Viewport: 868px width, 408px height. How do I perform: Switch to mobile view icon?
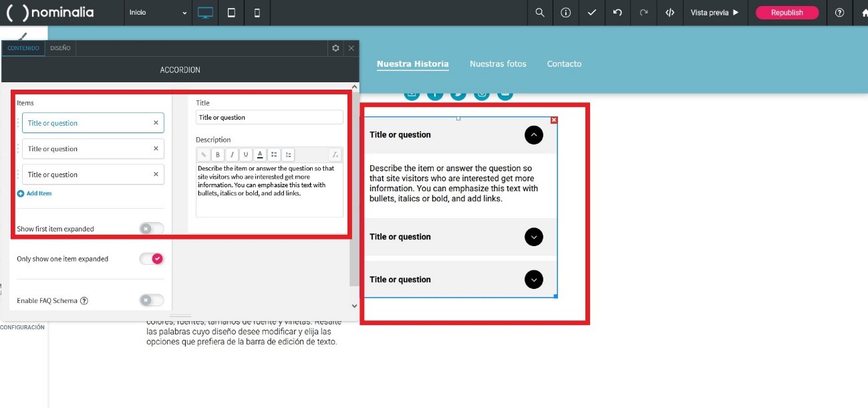(x=257, y=13)
